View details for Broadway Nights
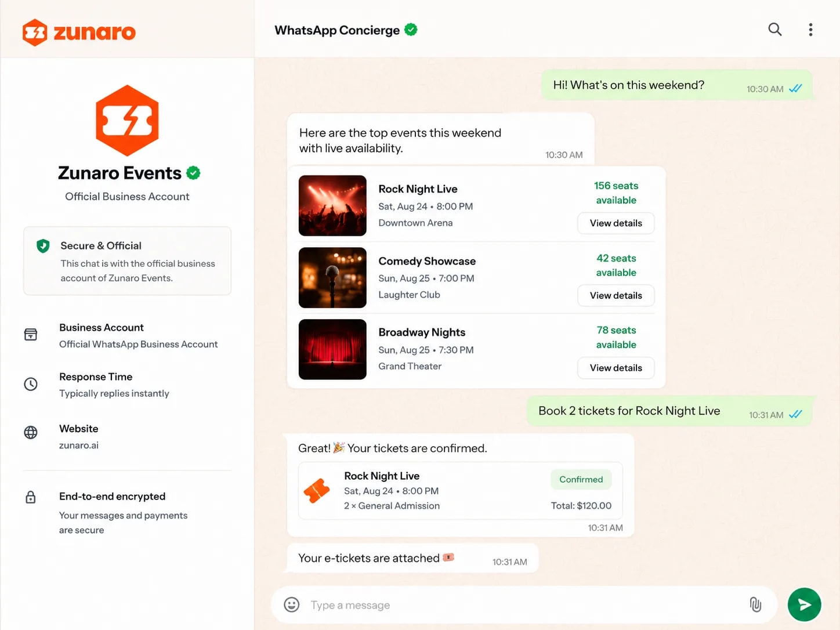840x630 pixels. pos(616,368)
